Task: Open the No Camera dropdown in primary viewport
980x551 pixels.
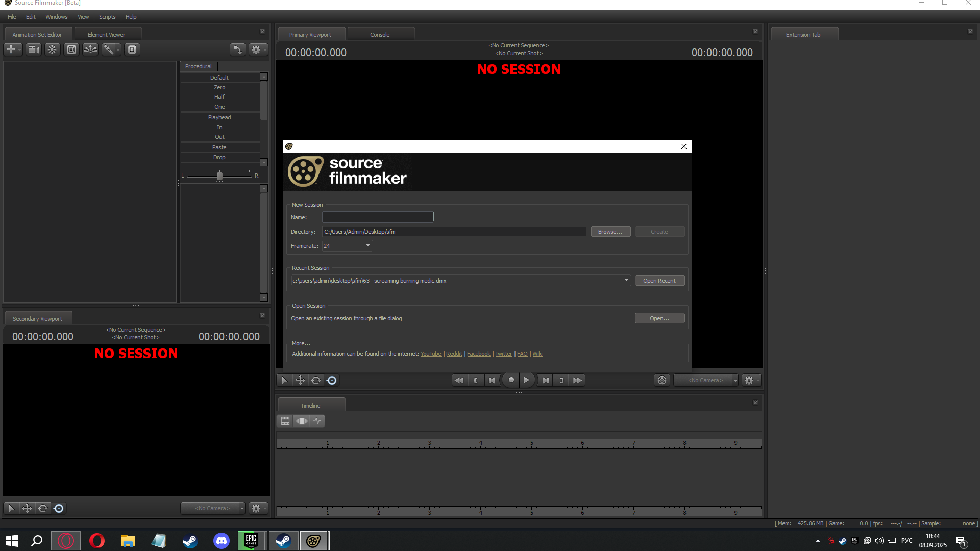Action: coord(706,380)
